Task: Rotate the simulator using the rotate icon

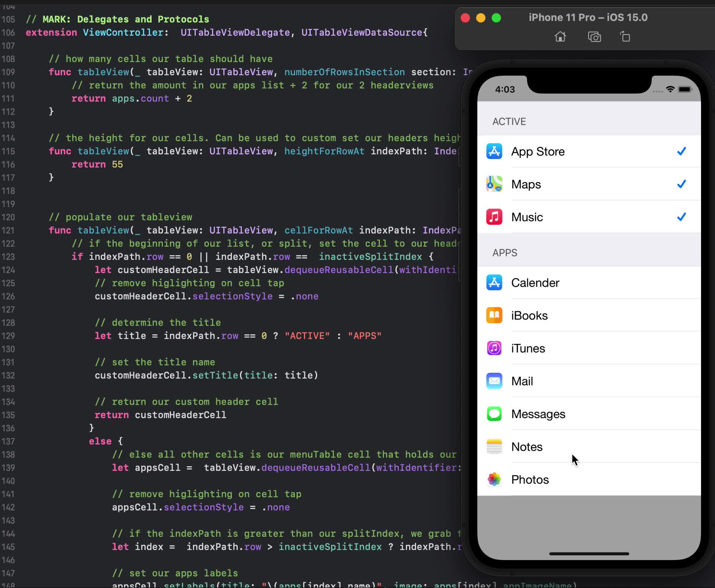Action: [x=625, y=36]
